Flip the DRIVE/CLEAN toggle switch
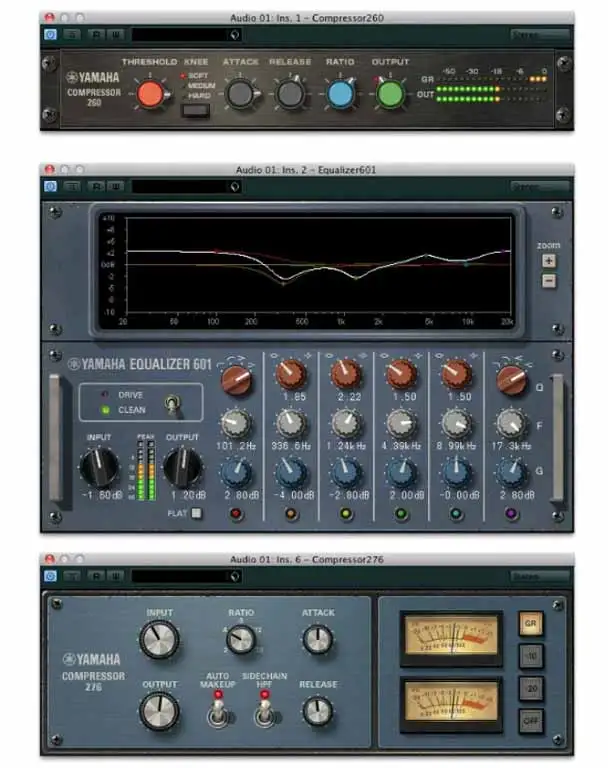 coord(172,404)
